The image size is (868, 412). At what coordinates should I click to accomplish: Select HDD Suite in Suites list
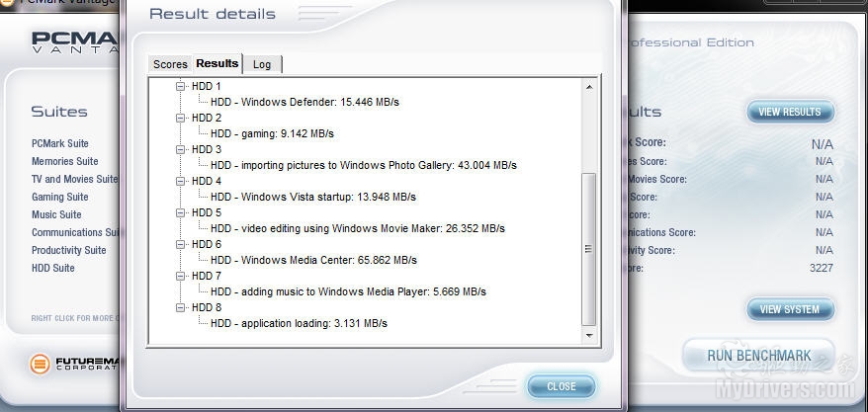(x=53, y=268)
